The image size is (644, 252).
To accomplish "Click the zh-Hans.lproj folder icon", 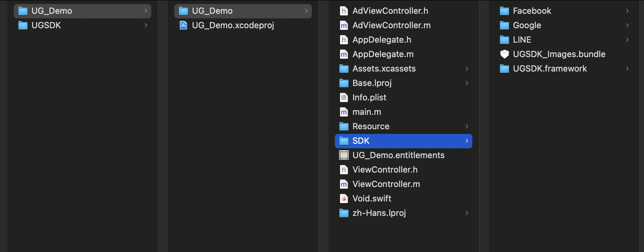I will click(344, 213).
